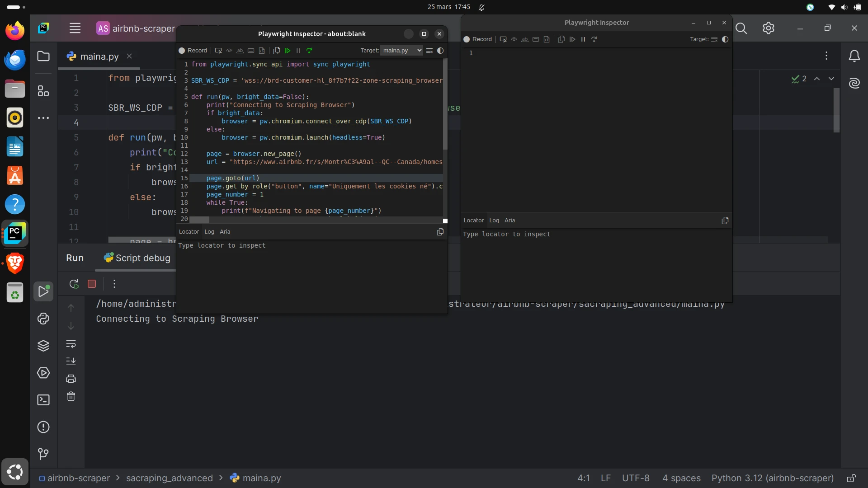Image resolution: width=868 pixels, height=488 pixels.
Task: Open the 4 spaces indent settings
Action: [681, 478]
